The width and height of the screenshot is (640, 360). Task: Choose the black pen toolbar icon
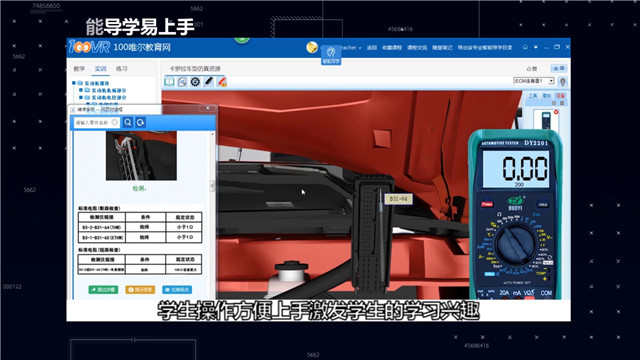tap(209, 82)
